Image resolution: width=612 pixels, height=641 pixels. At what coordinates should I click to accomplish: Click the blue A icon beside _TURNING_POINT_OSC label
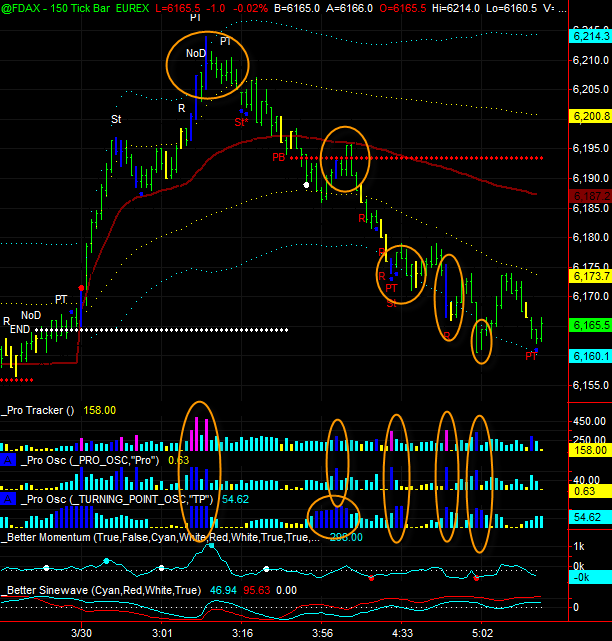point(8,499)
